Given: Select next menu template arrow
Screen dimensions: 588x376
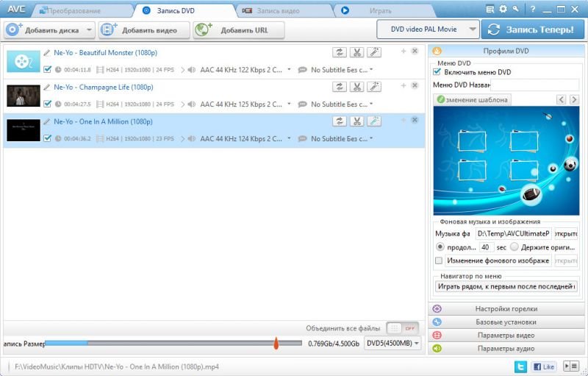Looking at the screenshot, I should [x=574, y=99].
